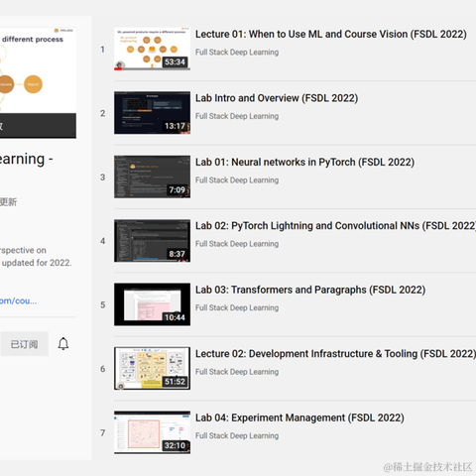
Task: Open Lab 02 thumbnail showing 8:37
Action: (152, 241)
